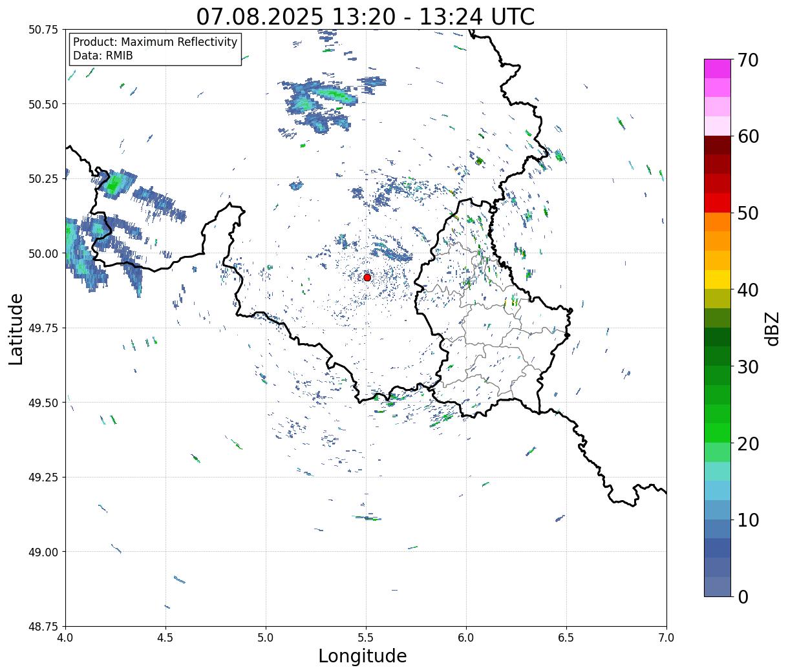Click latitude tick label '49.50'
This screenshot has width=788, height=672.
(43, 403)
